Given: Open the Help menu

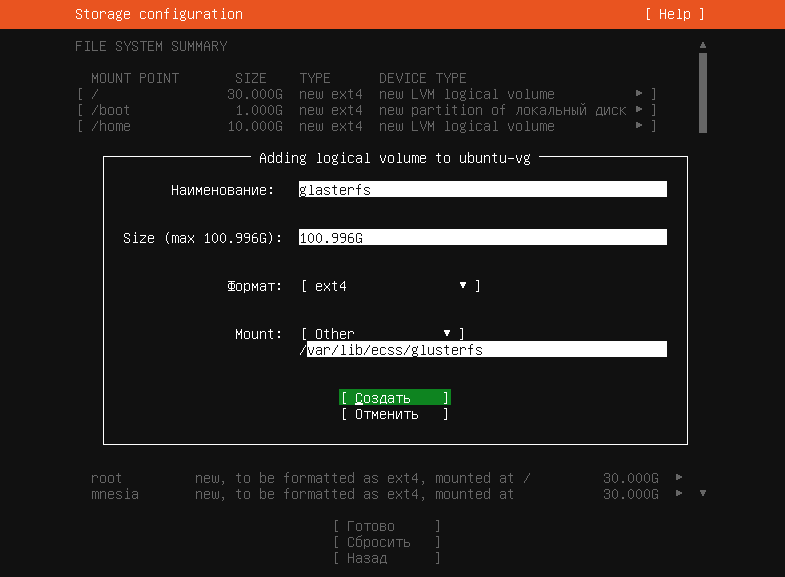Looking at the screenshot, I should (x=674, y=14).
